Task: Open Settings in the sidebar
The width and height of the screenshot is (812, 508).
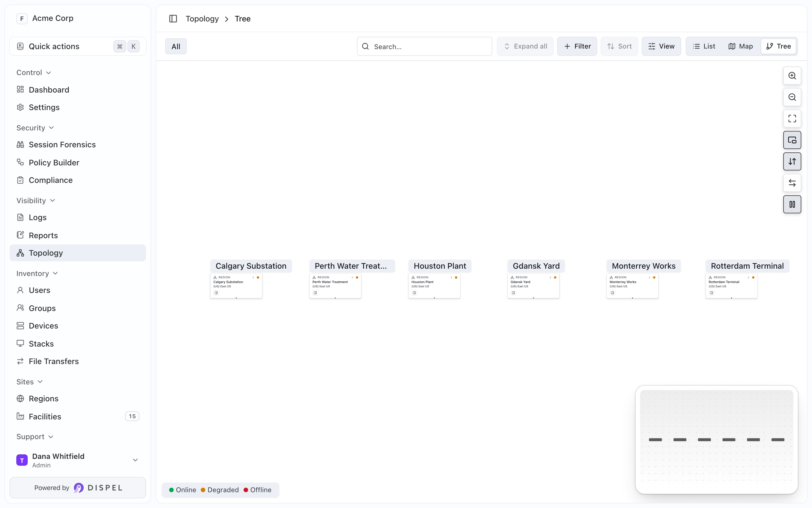Action: (x=78, y=107)
